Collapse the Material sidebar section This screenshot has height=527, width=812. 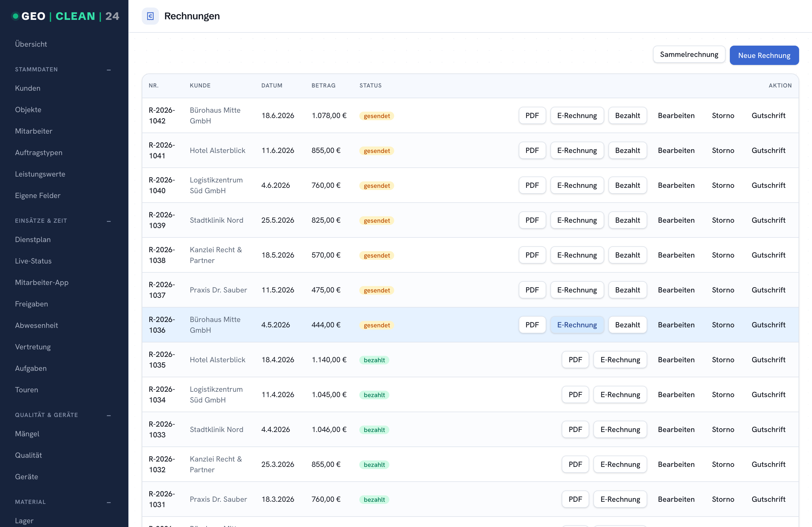[x=108, y=502]
